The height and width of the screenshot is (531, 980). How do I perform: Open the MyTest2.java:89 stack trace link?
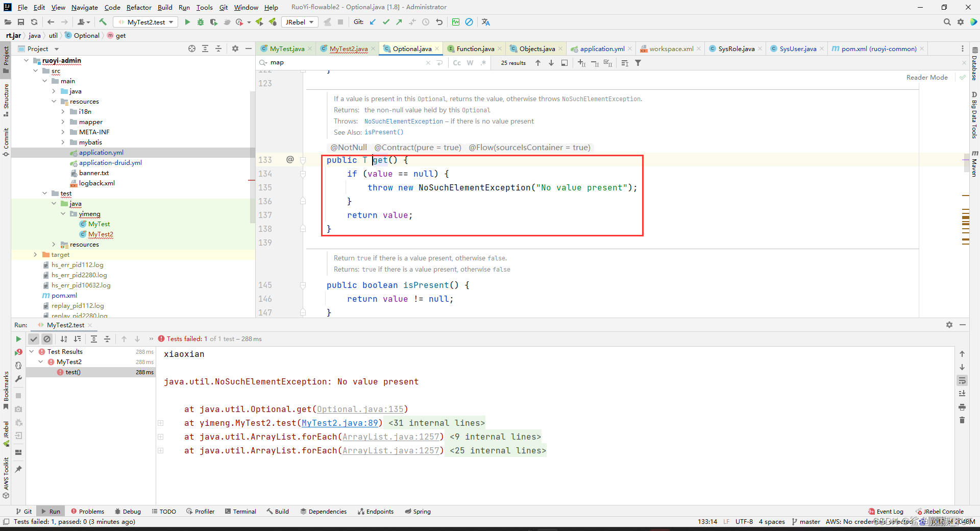[340, 423]
